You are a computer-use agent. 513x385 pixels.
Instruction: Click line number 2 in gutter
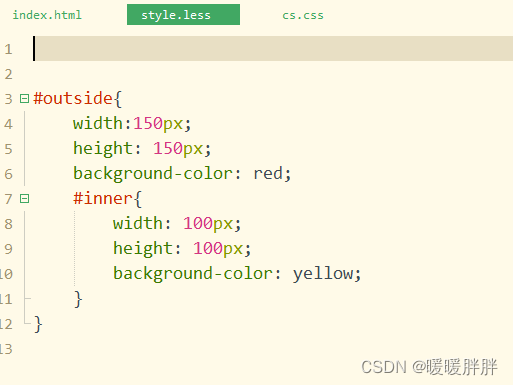[x=9, y=74]
